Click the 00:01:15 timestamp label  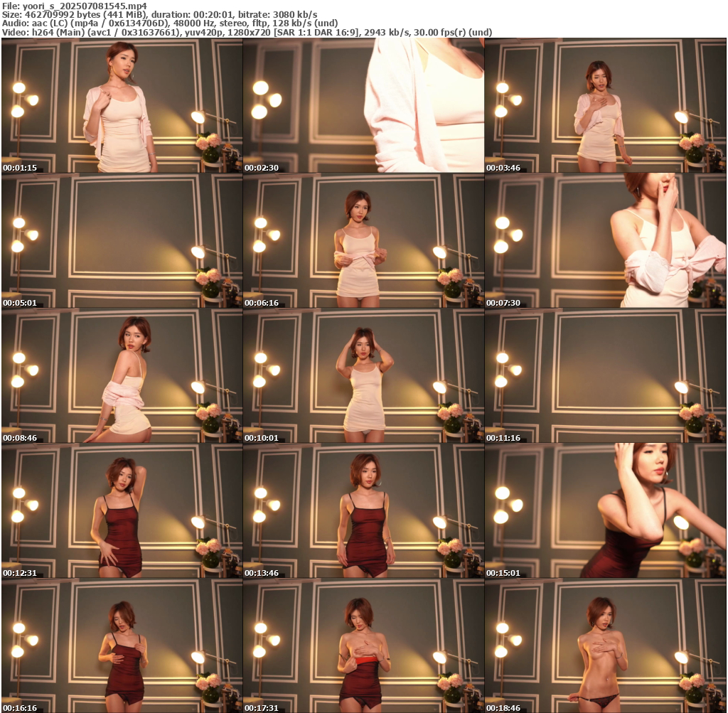(20, 168)
